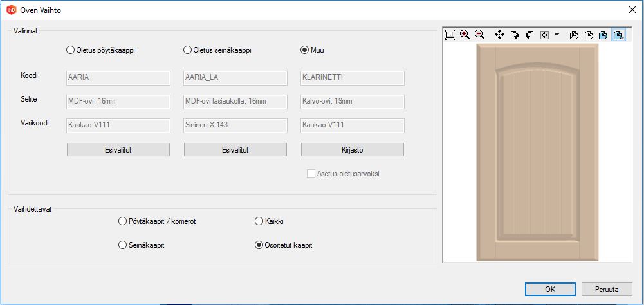644x305 pixels.
Task: Rotate the preview left with curved arrow
Action: point(515,35)
